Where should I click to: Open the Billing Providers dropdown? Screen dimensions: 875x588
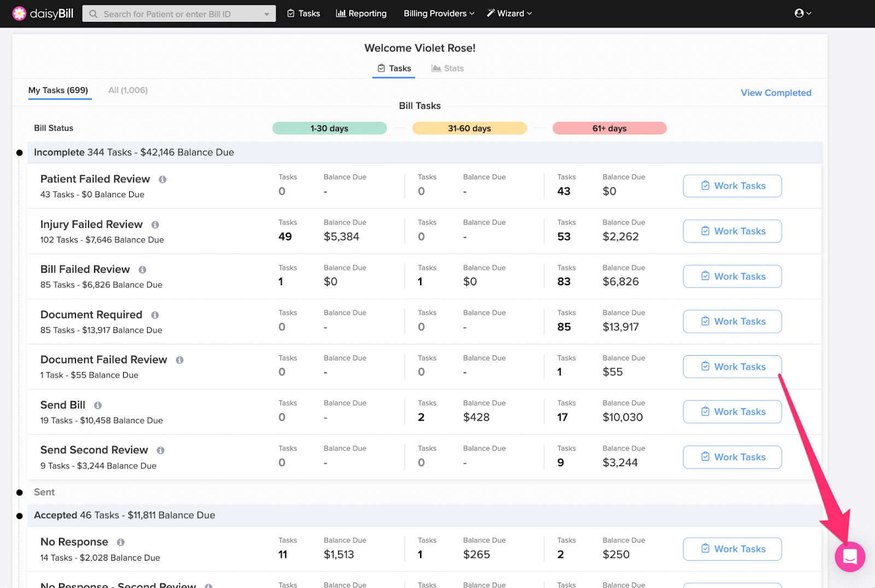click(439, 14)
